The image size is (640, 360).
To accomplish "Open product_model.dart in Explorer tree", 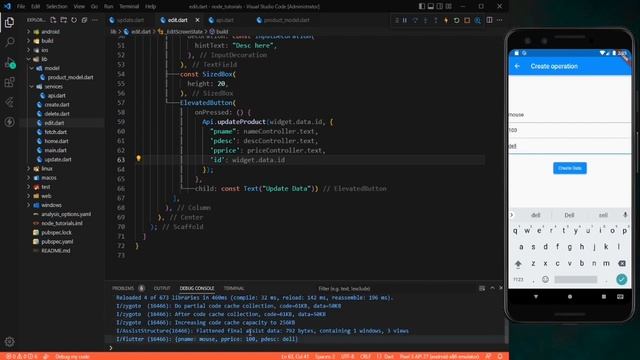I will (x=70, y=77).
